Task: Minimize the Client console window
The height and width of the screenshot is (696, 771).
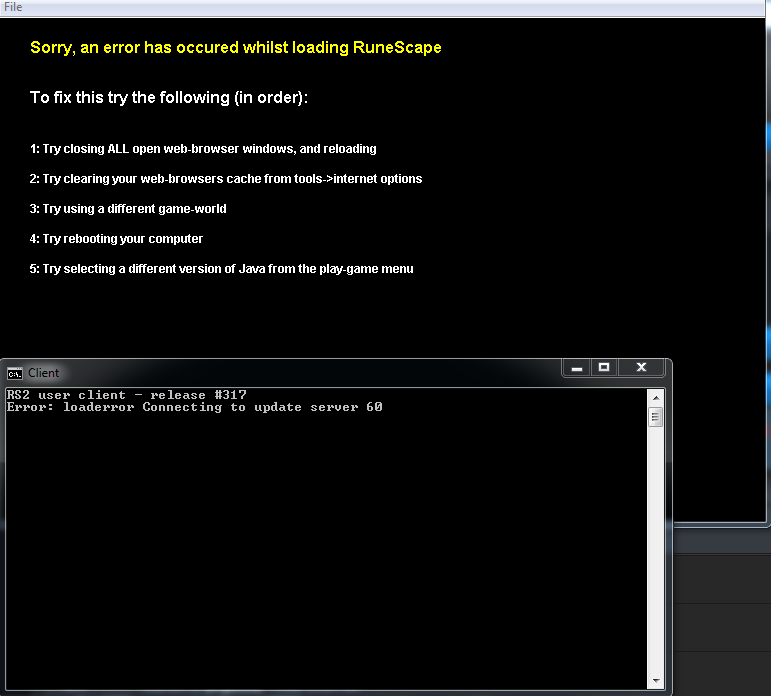Action: click(x=577, y=368)
